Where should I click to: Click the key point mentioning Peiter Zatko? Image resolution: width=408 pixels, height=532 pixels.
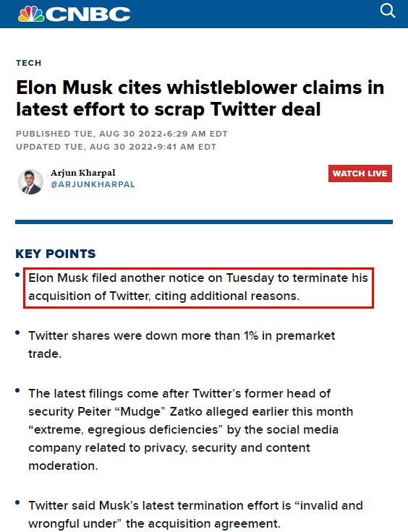(190, 429)
